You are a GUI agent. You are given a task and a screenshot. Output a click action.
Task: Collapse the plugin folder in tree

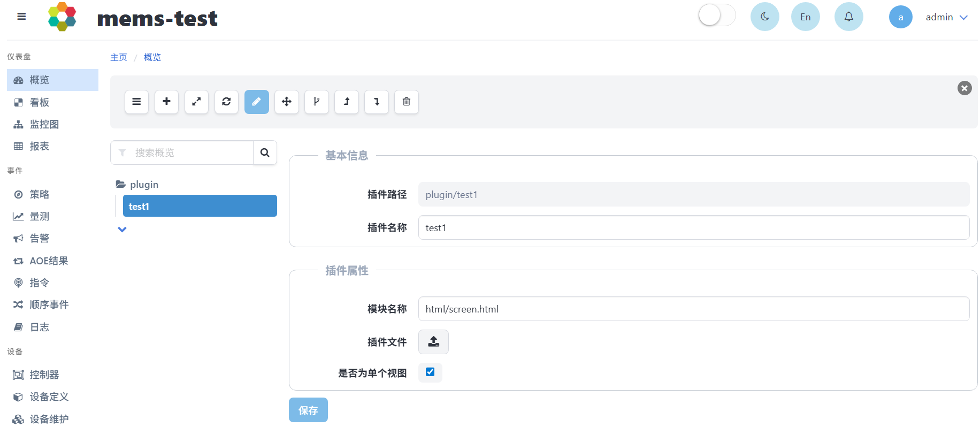click(x=137, y=184)
